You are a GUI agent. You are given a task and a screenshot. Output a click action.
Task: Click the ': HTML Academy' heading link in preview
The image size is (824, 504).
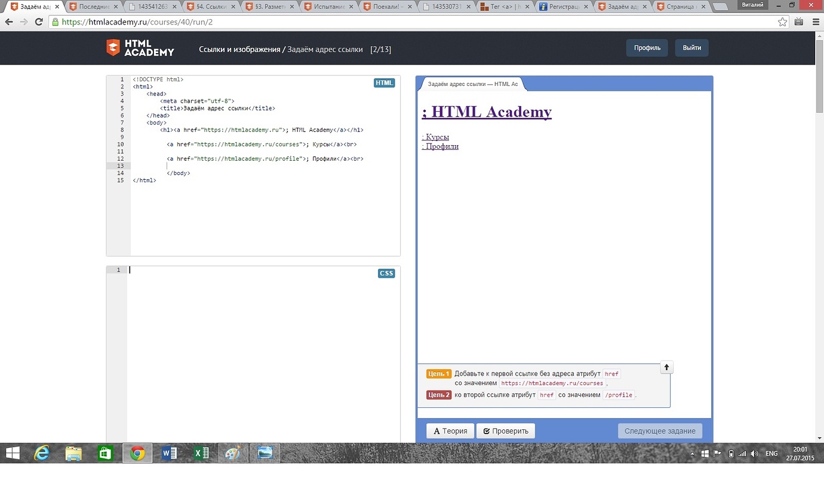(487, 112)
